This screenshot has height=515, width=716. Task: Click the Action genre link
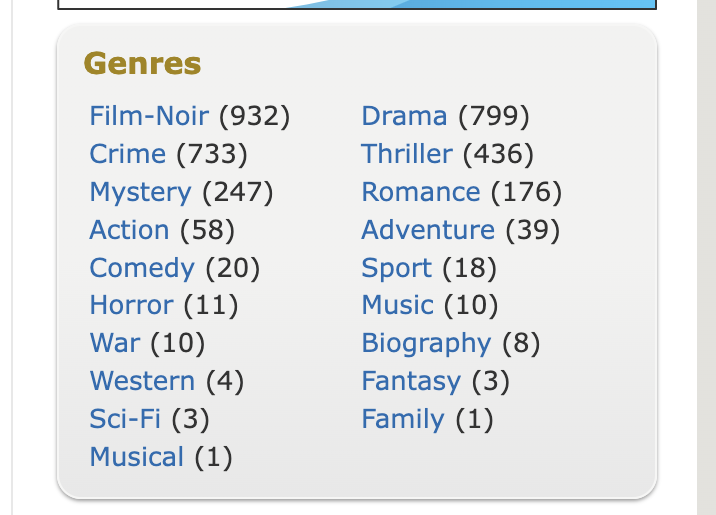coord(129,230)
